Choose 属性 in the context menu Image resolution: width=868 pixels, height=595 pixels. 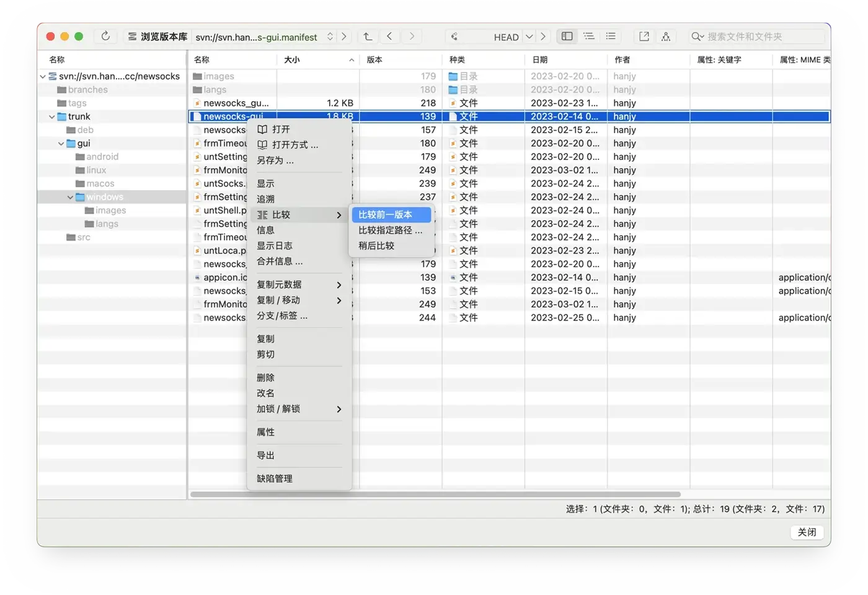[x=299, y=433]
